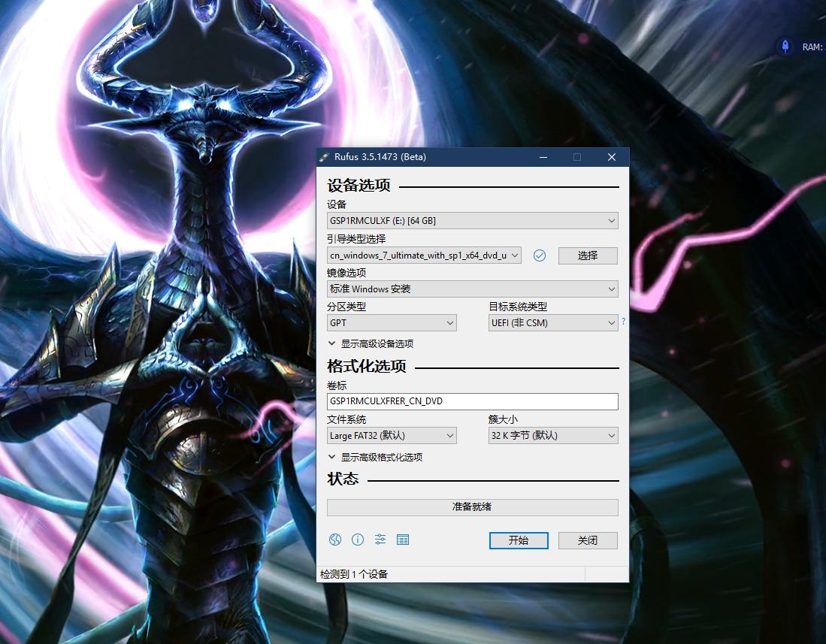Open language selection globe icon
Image resolution: width=826 pixels, height=644 pixels.
pos(335,540)
